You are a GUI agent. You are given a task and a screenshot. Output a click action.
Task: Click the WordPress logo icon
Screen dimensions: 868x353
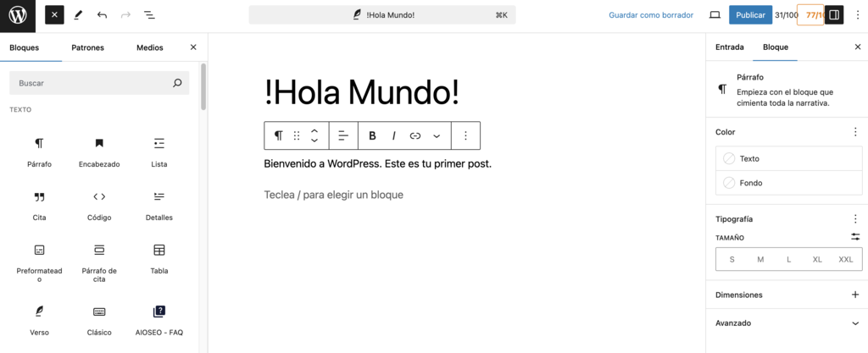pyautogui.click(x=18, y=15)
